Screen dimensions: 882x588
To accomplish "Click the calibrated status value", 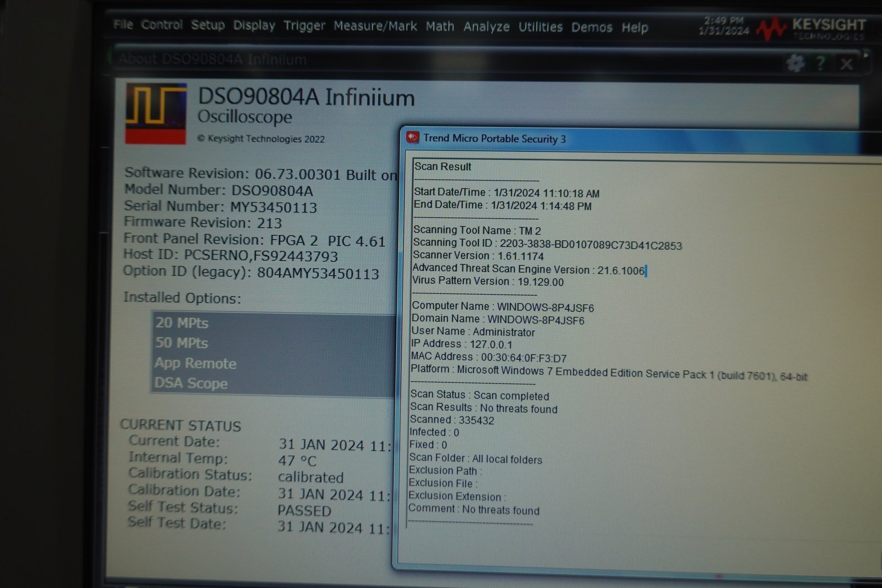I will (310, 477).
